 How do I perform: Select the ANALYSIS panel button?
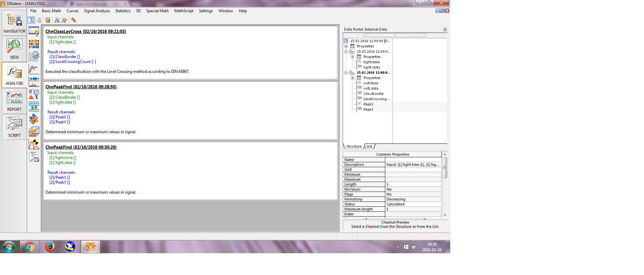(14, 75)
